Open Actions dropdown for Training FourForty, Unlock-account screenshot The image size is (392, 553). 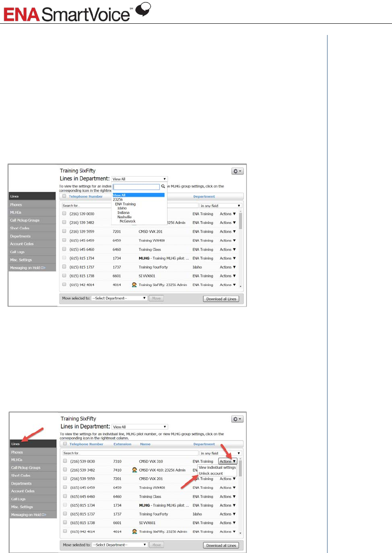pos(228,514)
